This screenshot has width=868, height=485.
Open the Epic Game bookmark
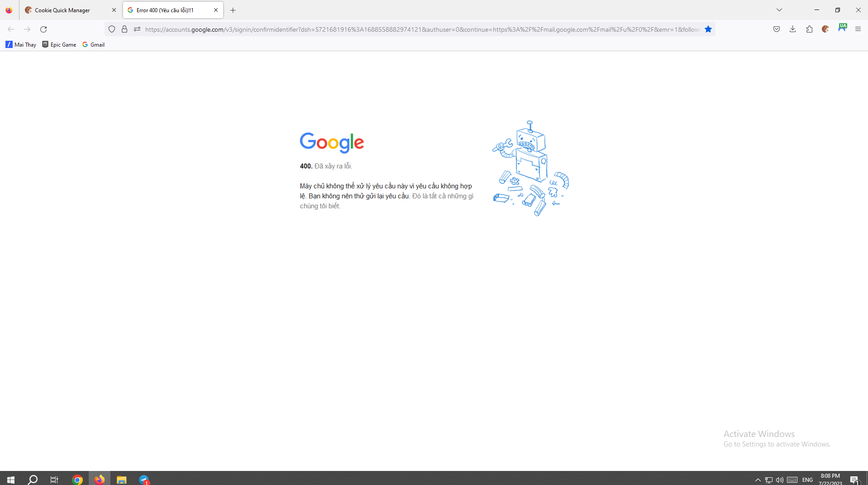point(59,44)
